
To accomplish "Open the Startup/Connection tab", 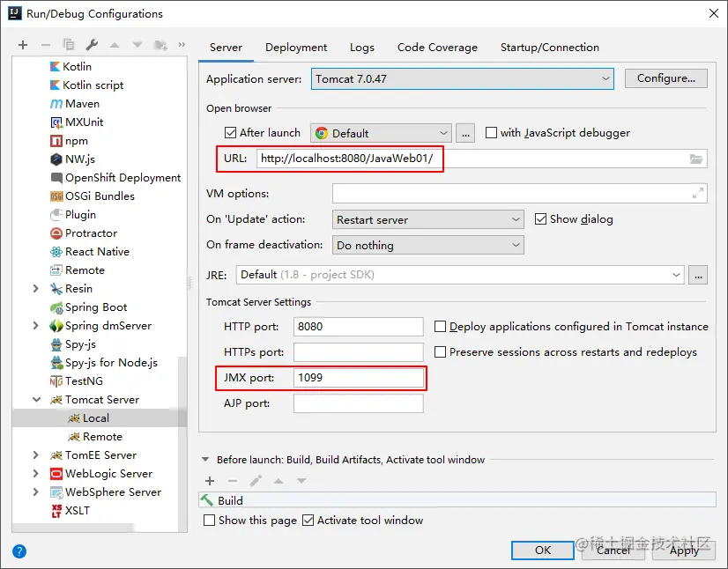I will (x=550, y=48).
